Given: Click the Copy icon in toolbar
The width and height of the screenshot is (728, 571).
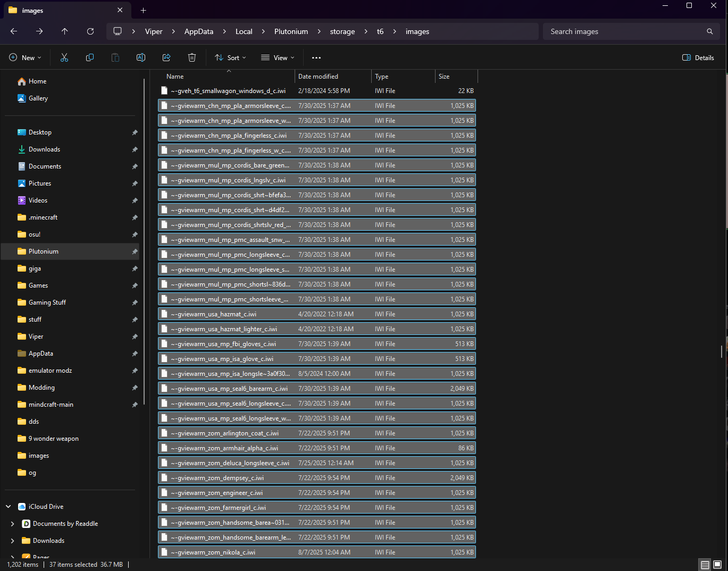Looking at the screenshot, I should 90,57.
